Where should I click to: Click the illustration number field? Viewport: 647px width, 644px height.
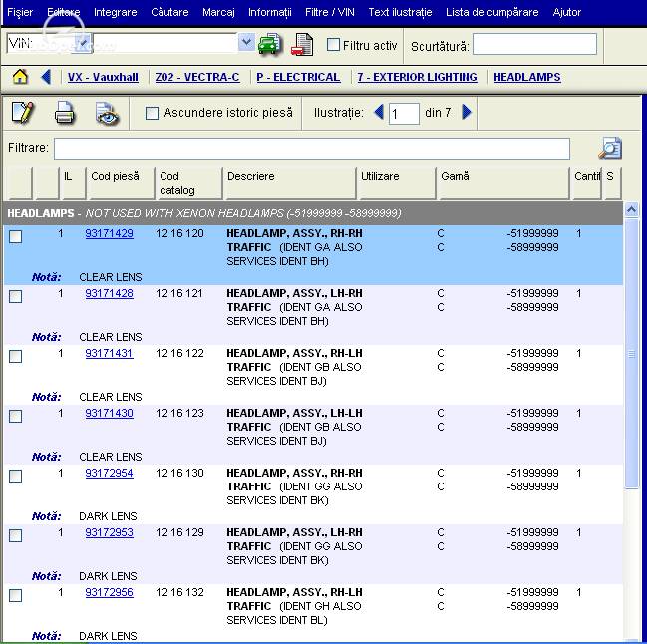pyautogui.click(x=404, y=113)
